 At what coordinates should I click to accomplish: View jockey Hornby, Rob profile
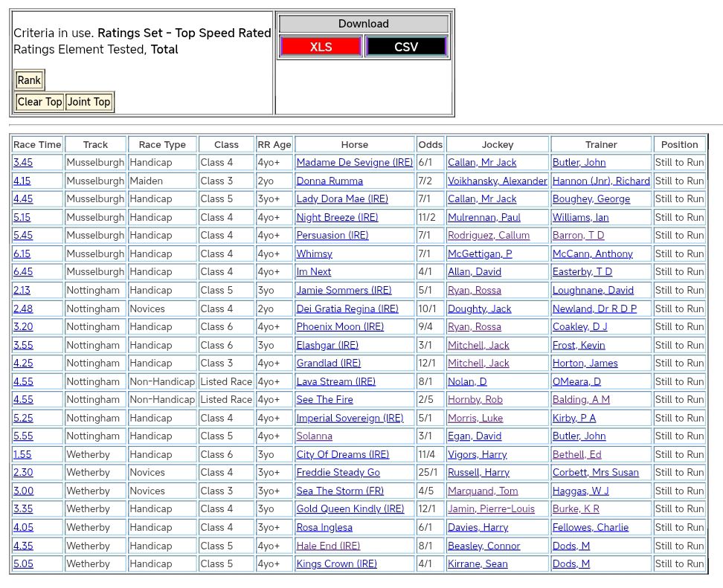[x=475, y=400]
